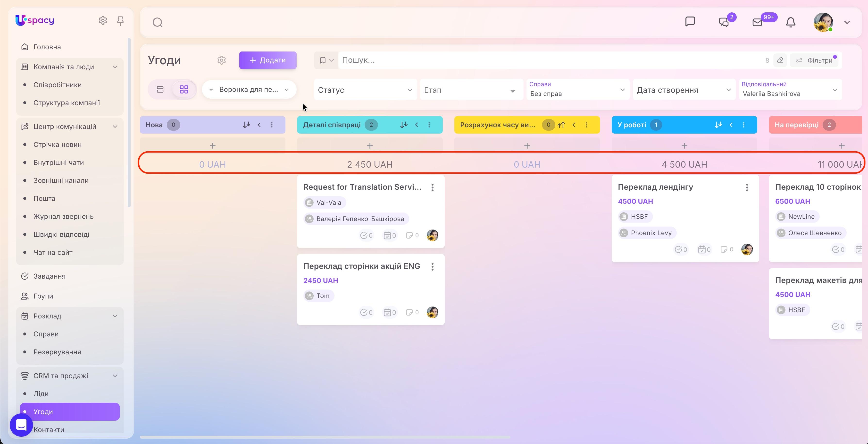Open the Воронка funnel selector
The height and width of the screenshot is (444, 868).
click(249, 89)
